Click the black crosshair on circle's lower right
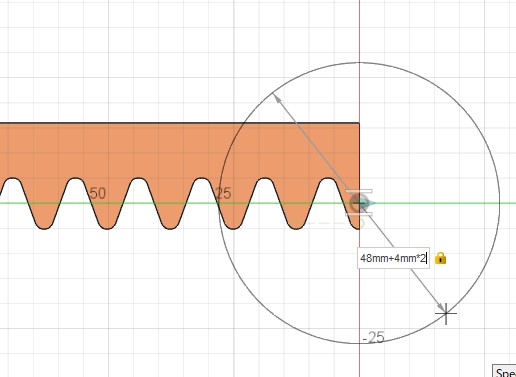The width and height of the screenshot is (516, 377). [446, 313]
